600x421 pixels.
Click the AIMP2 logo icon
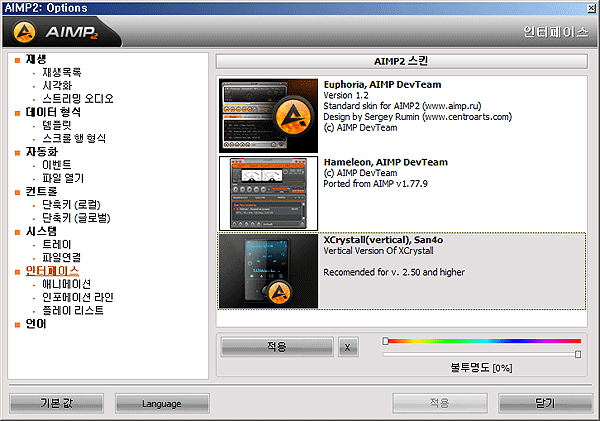pos(24,32)
